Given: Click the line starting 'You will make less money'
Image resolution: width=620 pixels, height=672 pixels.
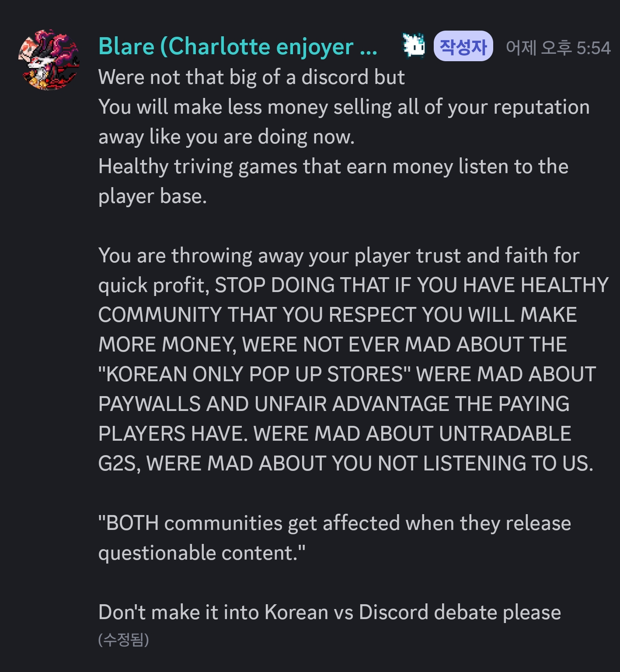Looking at the screenshot, I should (344, 107).
